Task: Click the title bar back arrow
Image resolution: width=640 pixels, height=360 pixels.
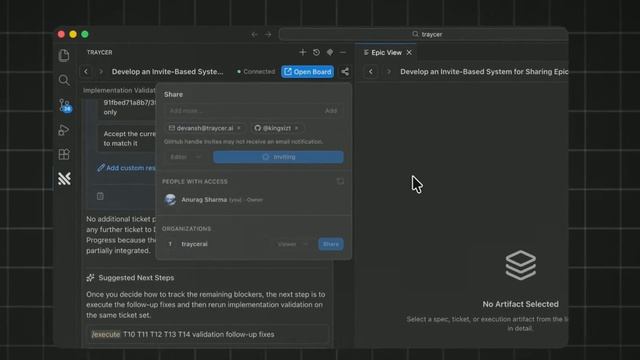Action: [x=255, y=35]
